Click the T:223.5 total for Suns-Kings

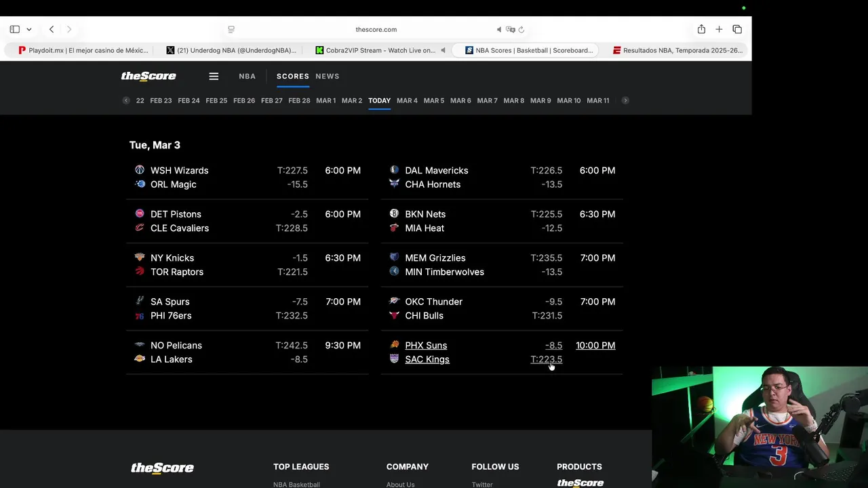tap(546, 359)
